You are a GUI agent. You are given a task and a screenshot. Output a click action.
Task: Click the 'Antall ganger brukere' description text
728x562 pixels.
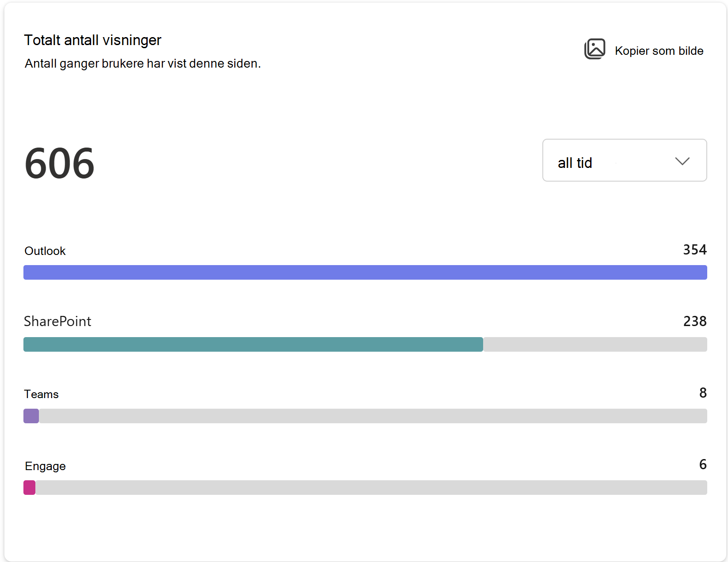143,64
